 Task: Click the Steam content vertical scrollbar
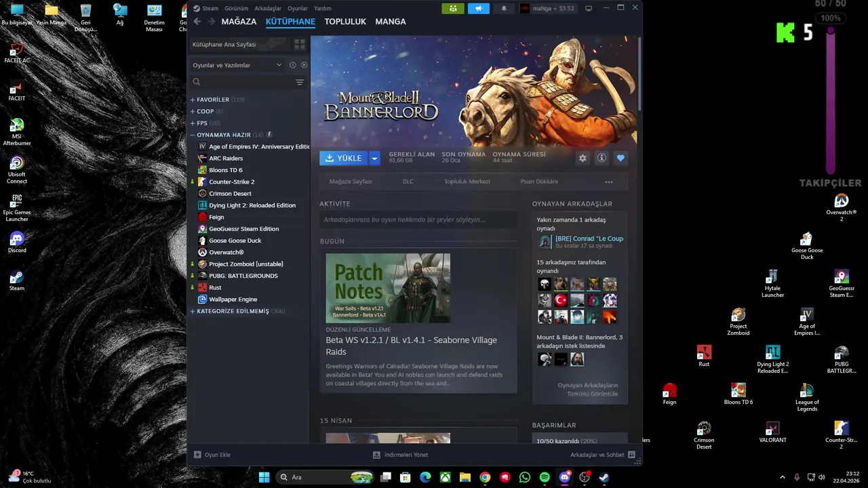pyautogui.click(x=639, y=73)
